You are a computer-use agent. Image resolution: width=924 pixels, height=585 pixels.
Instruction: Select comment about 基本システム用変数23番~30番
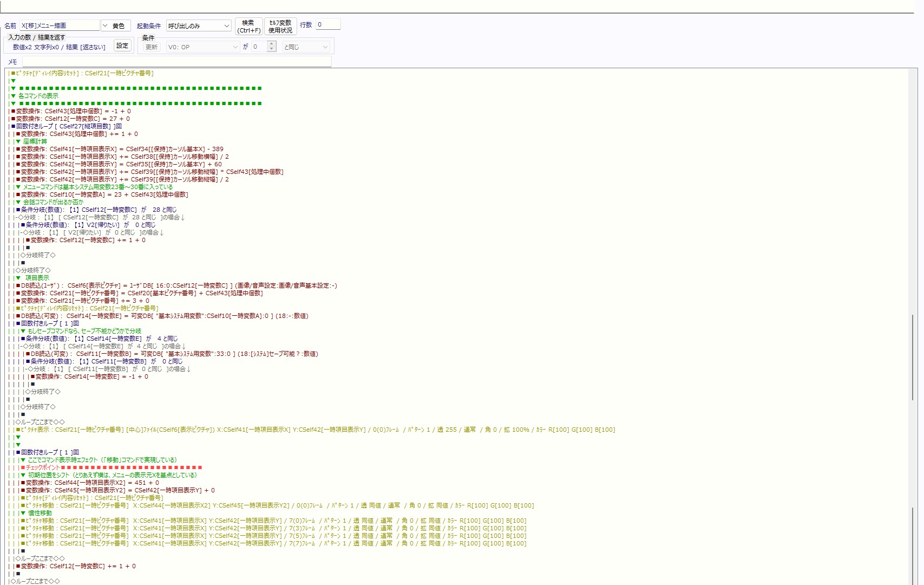click(x=98, y=187)
